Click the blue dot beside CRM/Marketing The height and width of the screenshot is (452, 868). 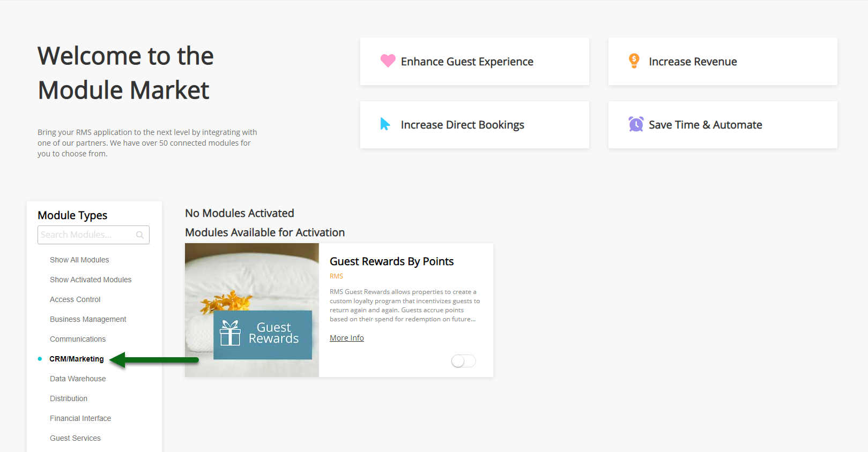(40, 358)
